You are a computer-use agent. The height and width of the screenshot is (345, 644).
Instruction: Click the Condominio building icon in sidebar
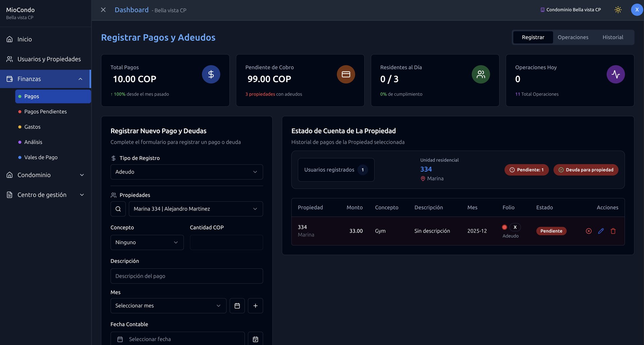tap(10, 175)
